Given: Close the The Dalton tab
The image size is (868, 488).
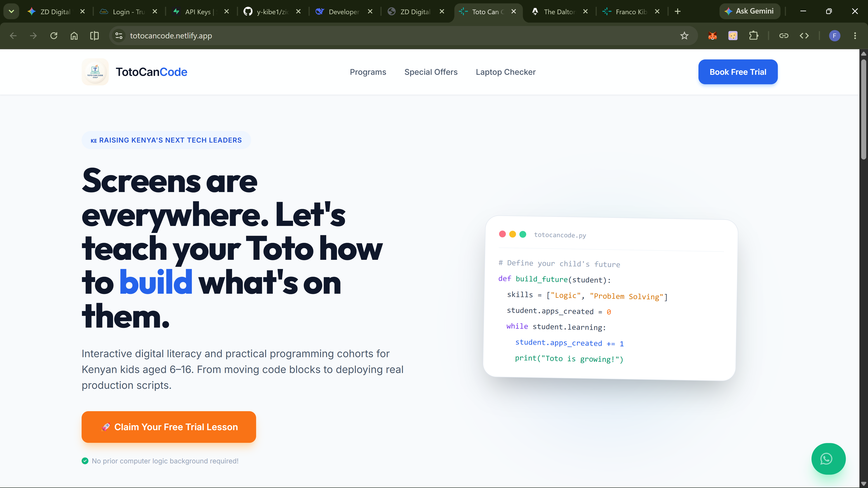Looking at the screenshot, I should [x=585, y=12].
